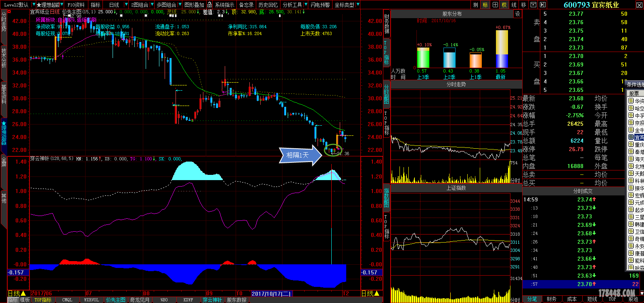The image size is (644, 303).
Task: Switch to the 成本 tab at bottom right
Action: 572,299
